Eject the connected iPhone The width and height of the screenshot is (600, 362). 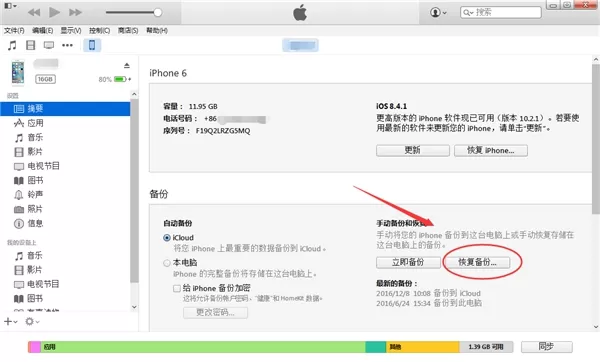coord(127,65)
